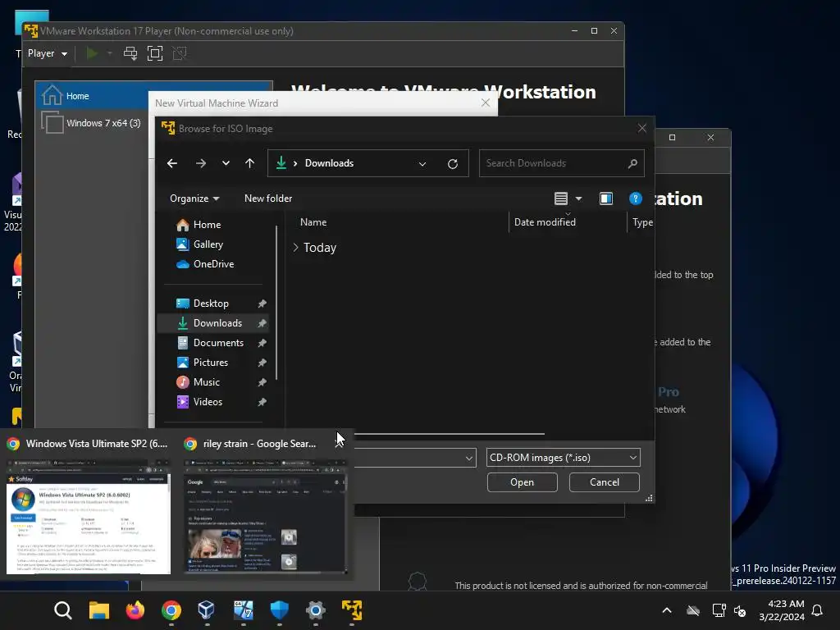Open the Player menu dropdown
The height and width of the screenshot is (630, 840).
tap(47, 53)
